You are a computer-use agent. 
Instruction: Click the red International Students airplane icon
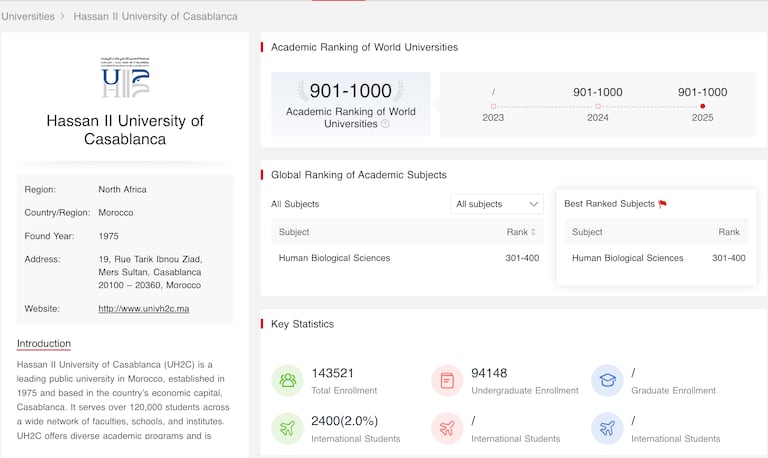pos(447,428)
